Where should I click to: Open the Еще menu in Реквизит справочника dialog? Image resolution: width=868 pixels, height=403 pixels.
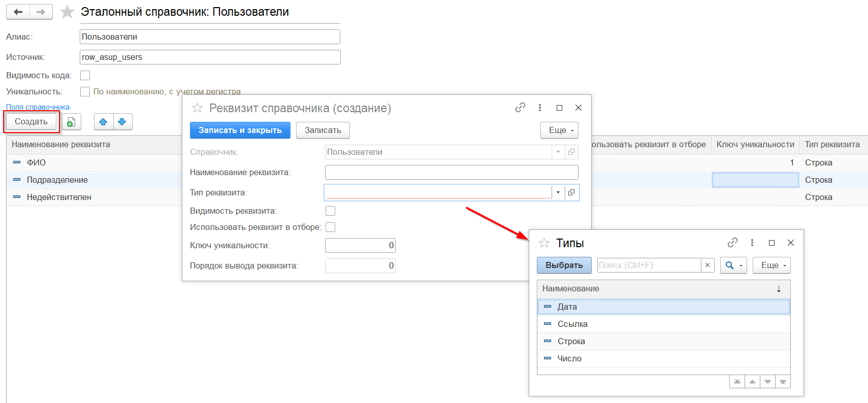pos(559,130)
